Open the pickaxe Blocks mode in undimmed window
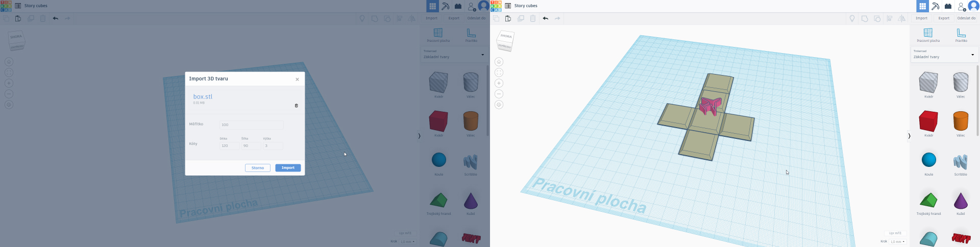Screen dimensions: 980x247 [x=935, y=6]
